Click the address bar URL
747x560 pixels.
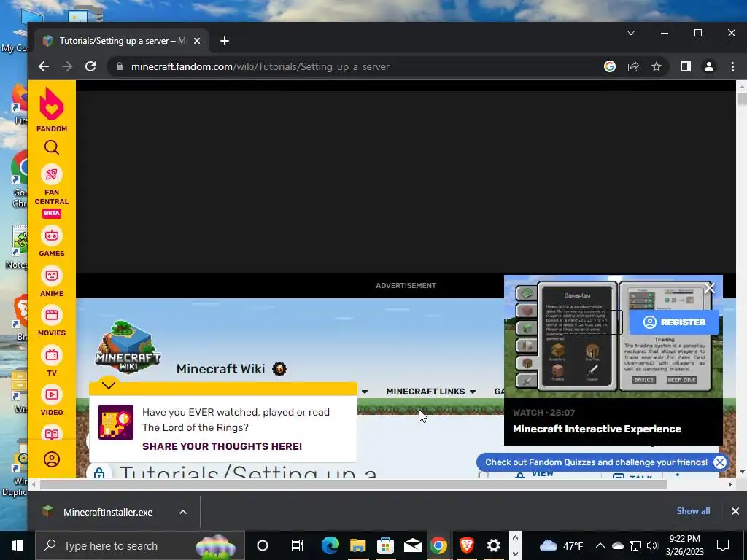260,66
